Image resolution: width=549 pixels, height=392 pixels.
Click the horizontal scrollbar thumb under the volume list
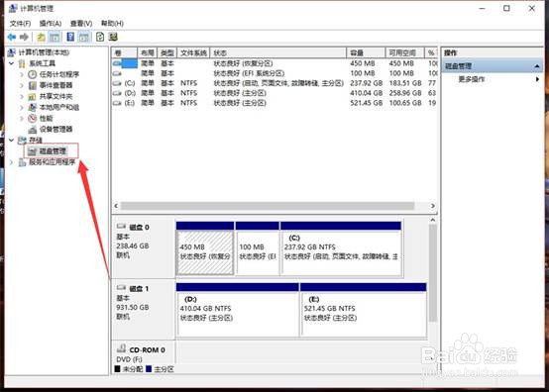point(268,206)
